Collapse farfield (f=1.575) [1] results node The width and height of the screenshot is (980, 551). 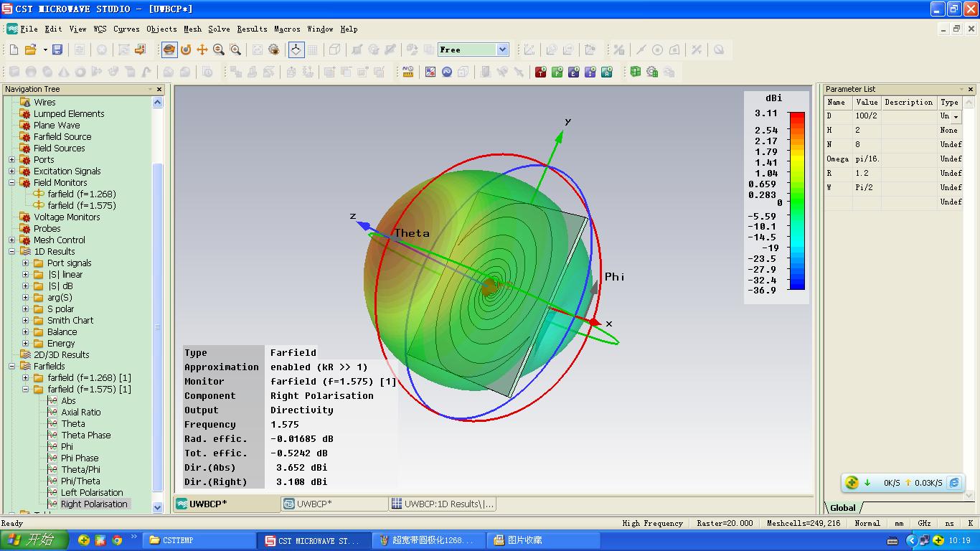pos(25,390)
